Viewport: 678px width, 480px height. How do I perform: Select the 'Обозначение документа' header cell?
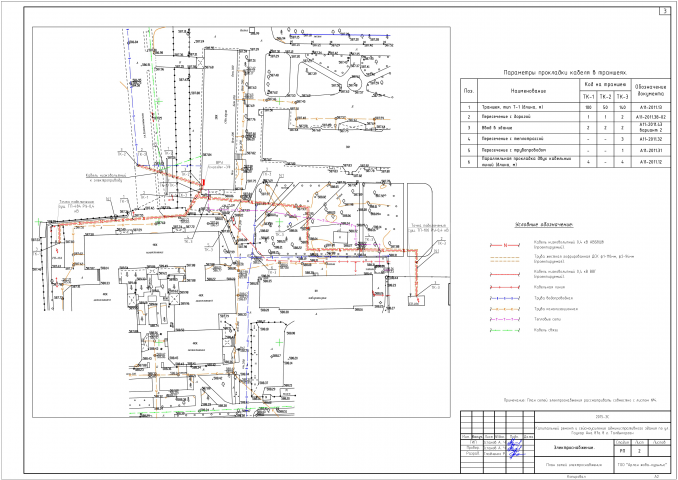click(x=652, y=91)
